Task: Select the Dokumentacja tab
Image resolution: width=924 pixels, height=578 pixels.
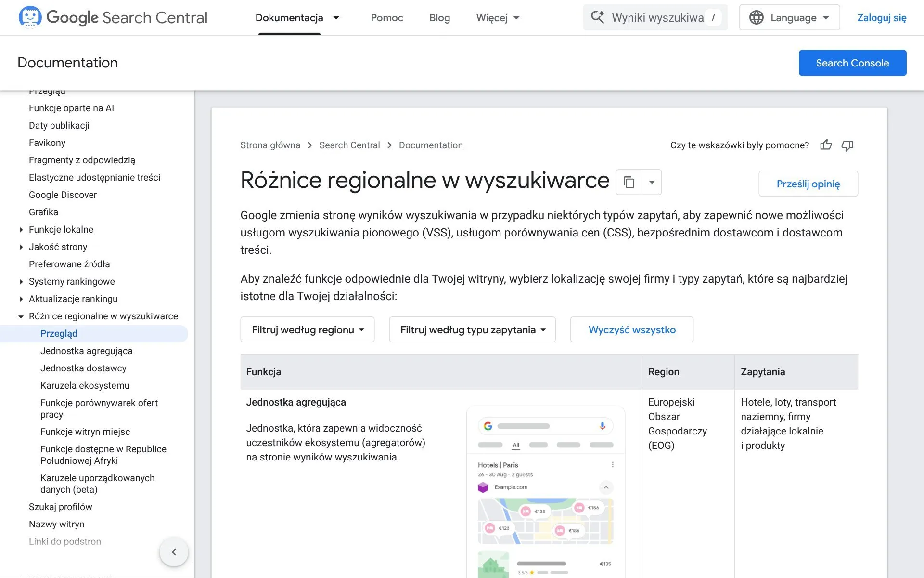Action: tap(289, 18)
